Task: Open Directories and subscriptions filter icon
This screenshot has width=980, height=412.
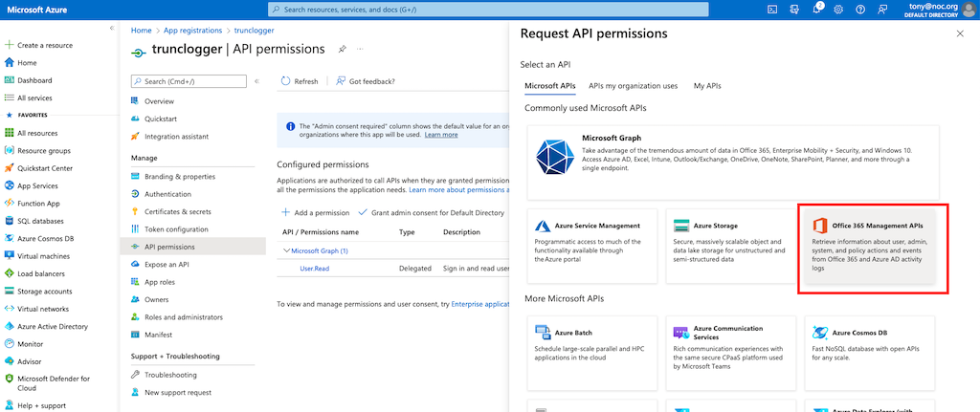Action: 794,10
